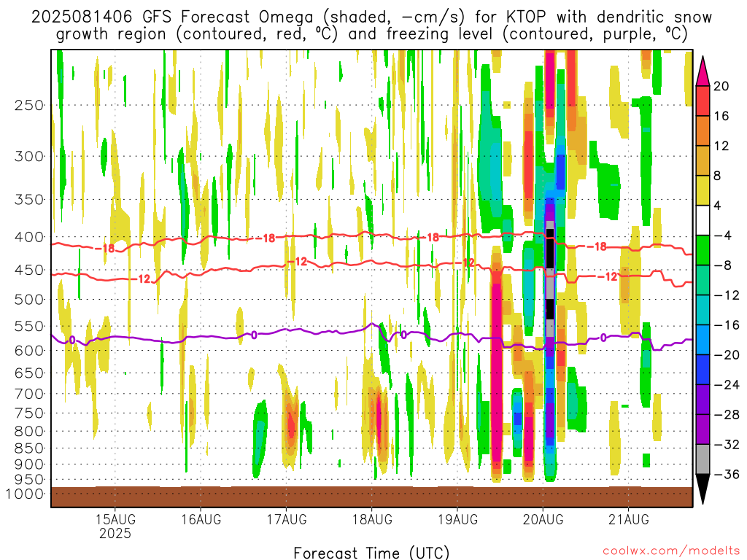Click the colorbar value 4
The width and height of the screenshot is (747, 560).
718,206
